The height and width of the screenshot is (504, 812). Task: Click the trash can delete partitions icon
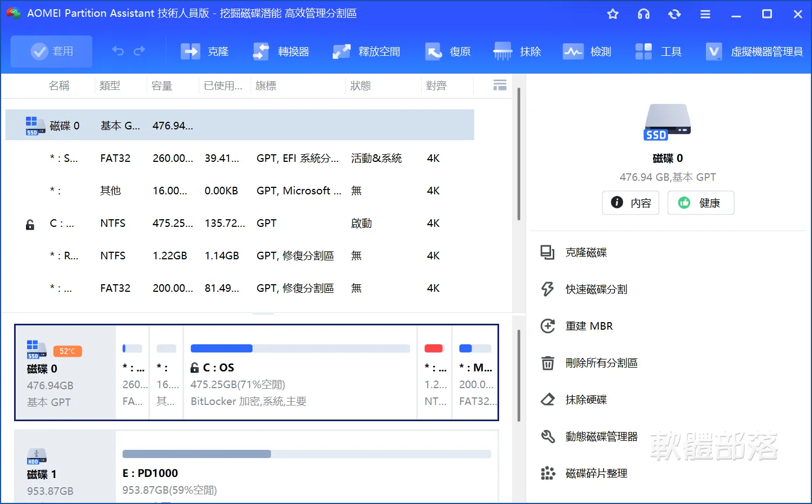pos(548,363)
